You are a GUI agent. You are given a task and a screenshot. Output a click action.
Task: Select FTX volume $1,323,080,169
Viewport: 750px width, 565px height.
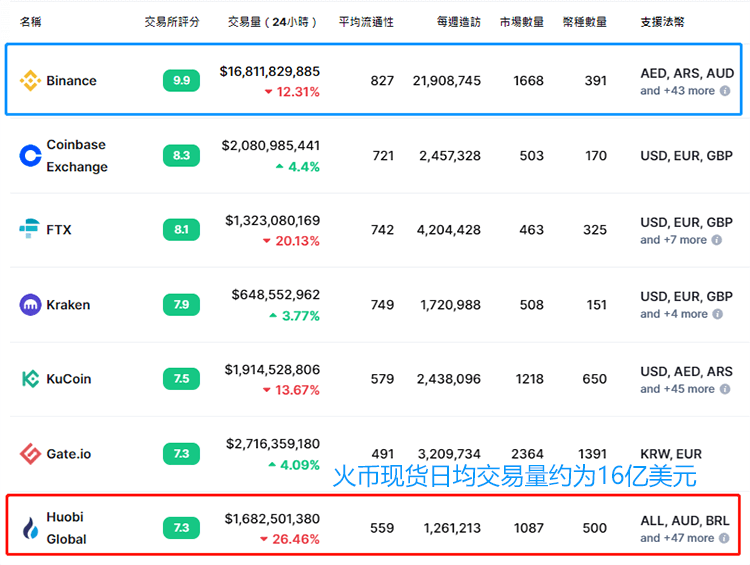click(x=273, y=221)
